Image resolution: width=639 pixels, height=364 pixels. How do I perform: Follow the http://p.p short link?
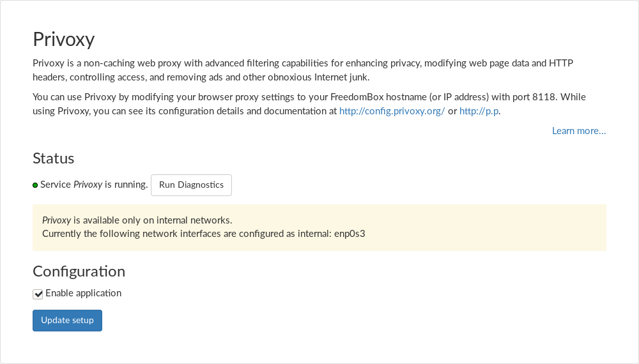point(479,110)
